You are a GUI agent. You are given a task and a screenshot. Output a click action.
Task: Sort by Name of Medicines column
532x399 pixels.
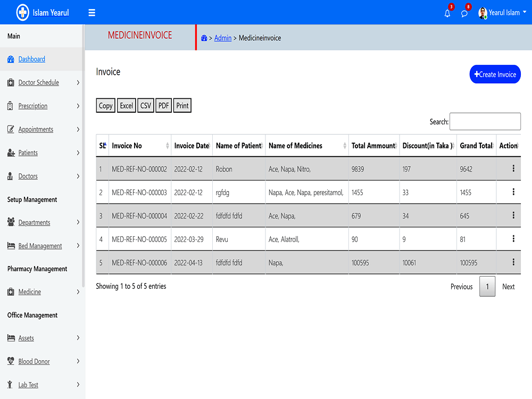307,146
